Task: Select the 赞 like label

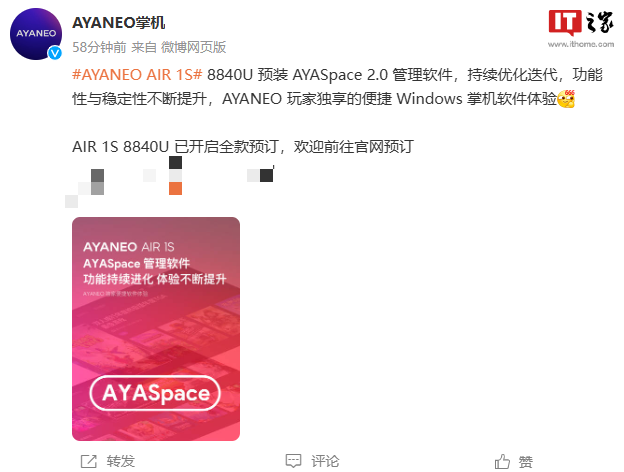Action: click(526, 462)
